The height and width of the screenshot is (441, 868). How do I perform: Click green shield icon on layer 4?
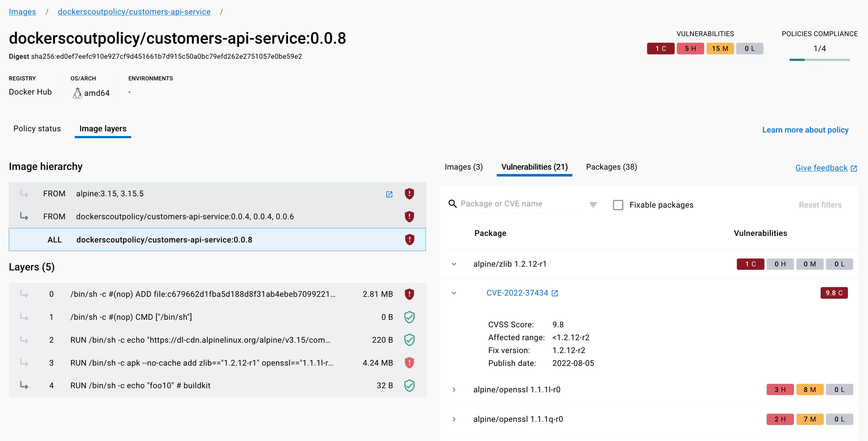point(409,385)
